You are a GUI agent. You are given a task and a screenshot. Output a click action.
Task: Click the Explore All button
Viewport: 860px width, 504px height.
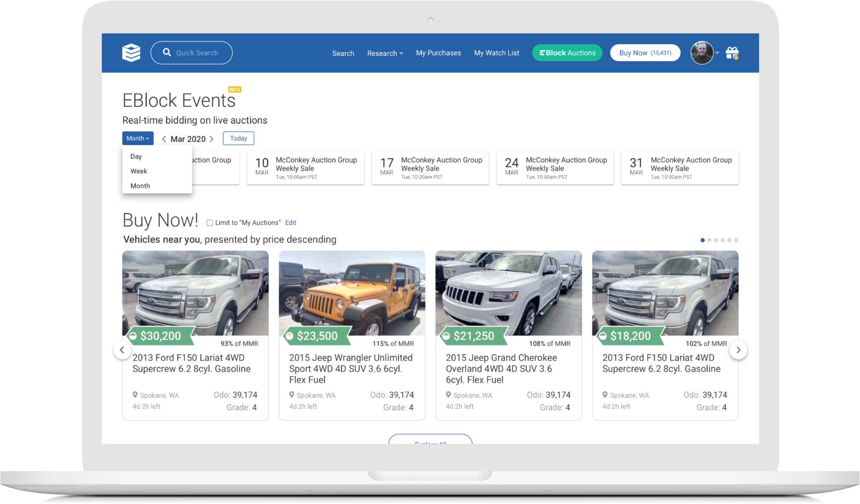click(x=430, y=439)
